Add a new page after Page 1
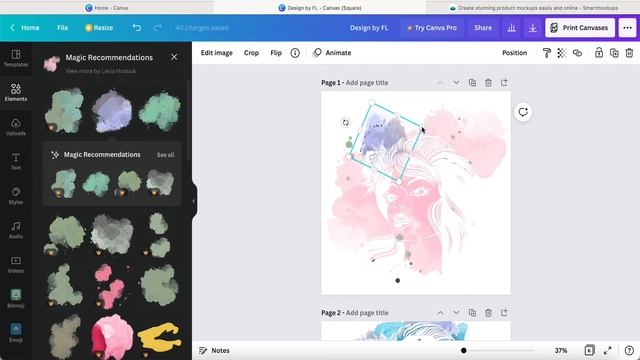 [504, 82]
